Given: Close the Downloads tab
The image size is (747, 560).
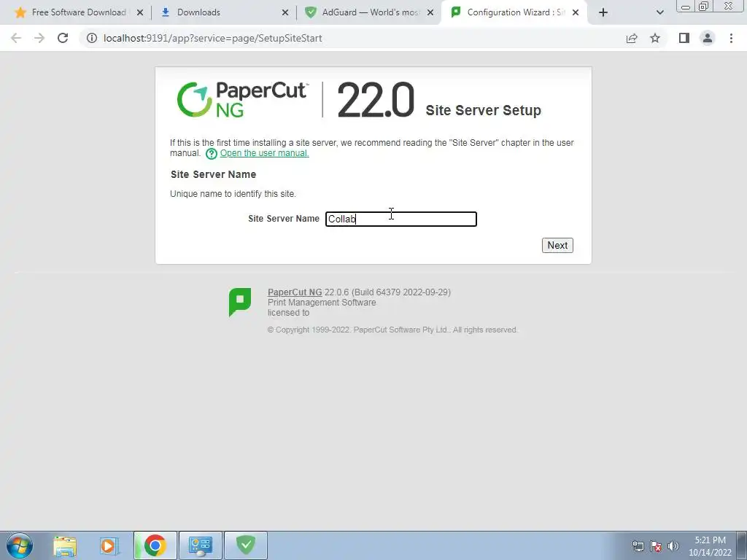Looking at the screenshot, I should click(x=285, y=13).
